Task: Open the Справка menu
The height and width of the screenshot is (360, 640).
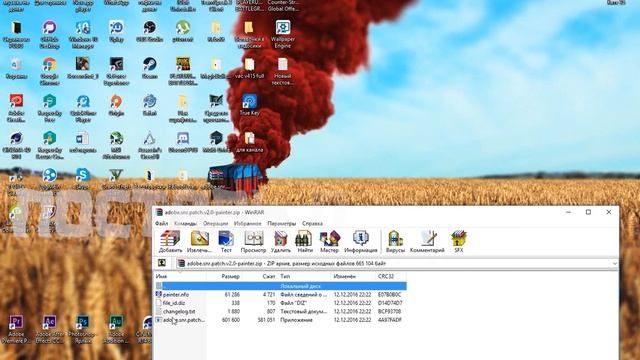Action: (312, 224)
